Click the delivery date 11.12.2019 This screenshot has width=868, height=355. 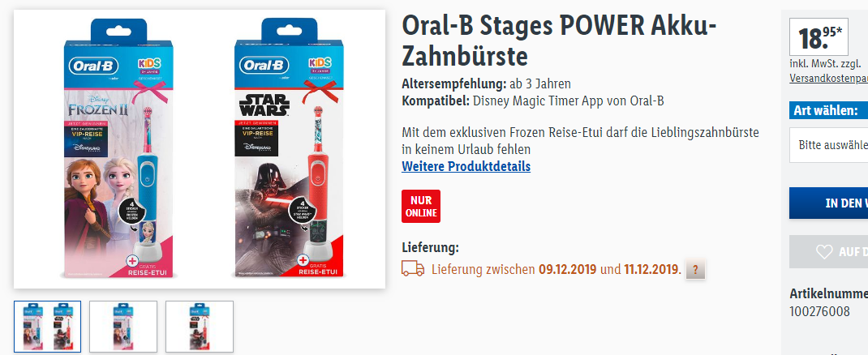click(651, 270)
